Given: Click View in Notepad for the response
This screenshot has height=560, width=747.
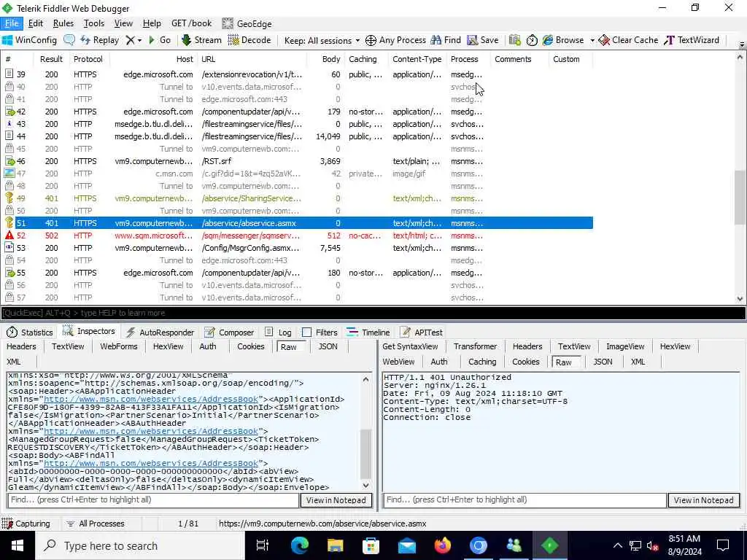Looking at the screenshot, I should [704, 500].
